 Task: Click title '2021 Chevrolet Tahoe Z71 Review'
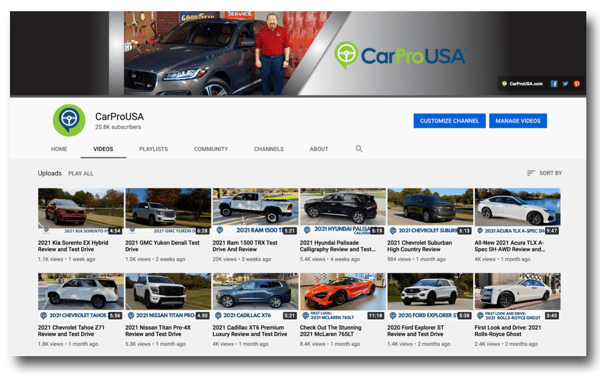click(71, 331)
